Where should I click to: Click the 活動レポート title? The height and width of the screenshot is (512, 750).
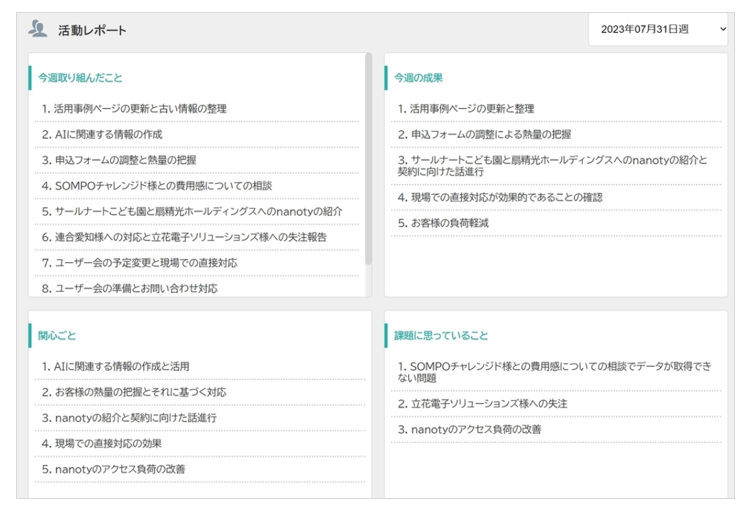[x=92, y=30]
